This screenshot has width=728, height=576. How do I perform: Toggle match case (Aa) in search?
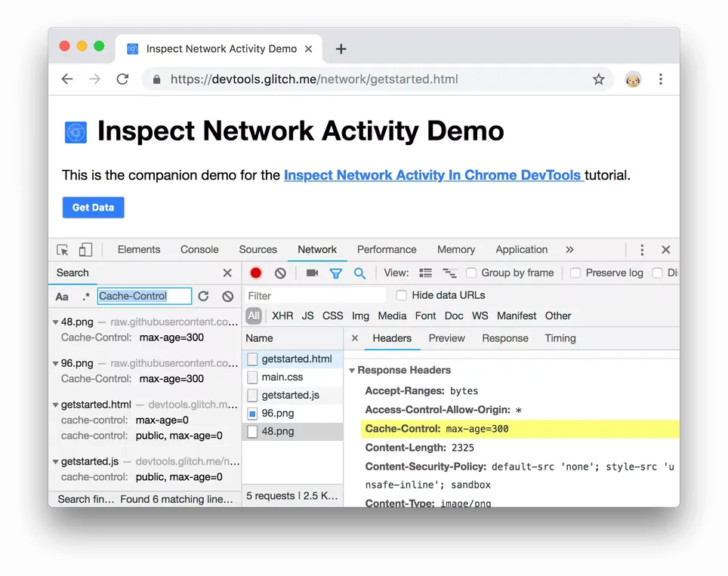(62, 297)
